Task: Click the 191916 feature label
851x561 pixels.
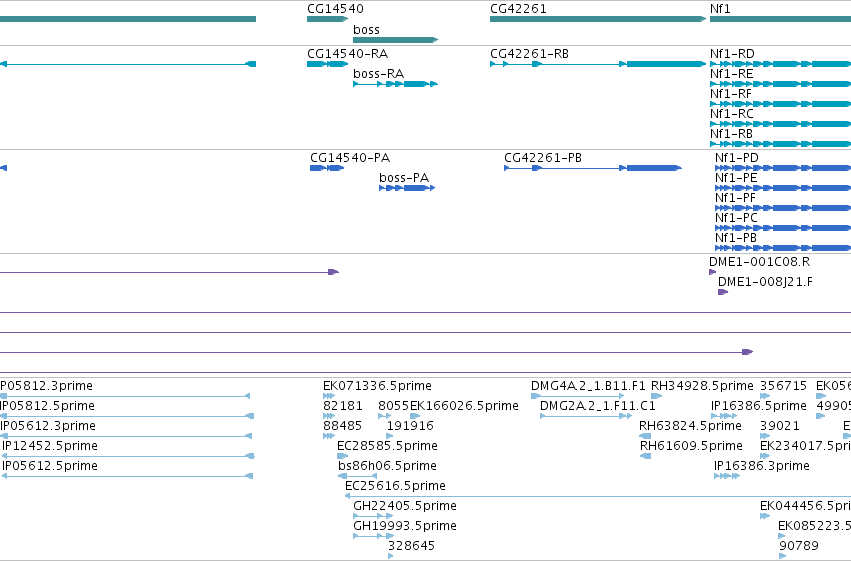Action: pos(410,426)
